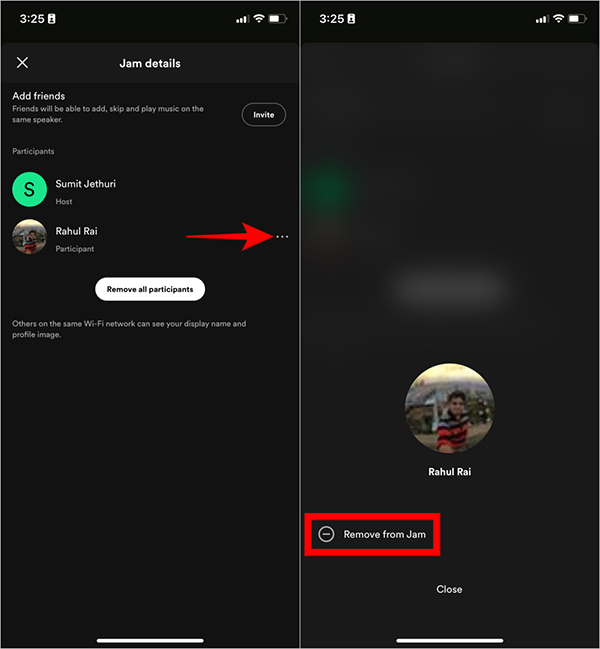Close the Jam details screen with X
The width and height of the screenshot is (600, 649).
22,63
